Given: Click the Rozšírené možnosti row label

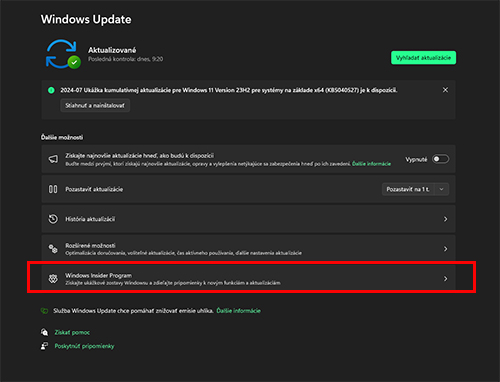Looking at the screenshot, I should [90, 245].
